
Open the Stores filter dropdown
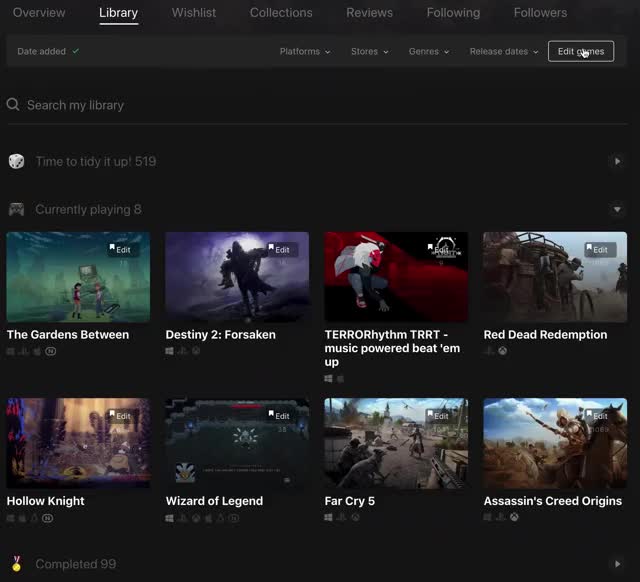(369, 51)
